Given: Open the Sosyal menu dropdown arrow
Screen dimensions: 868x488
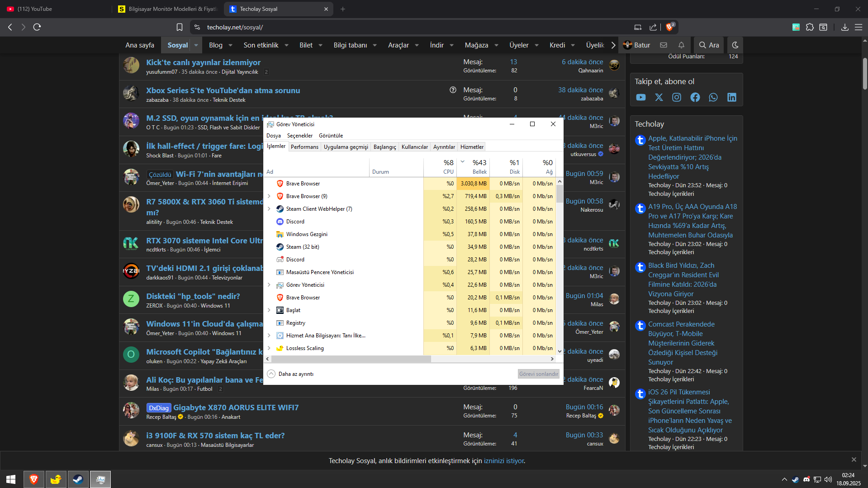Looking at the screenshot, I should pyautogui.click(x=196, y=45).
